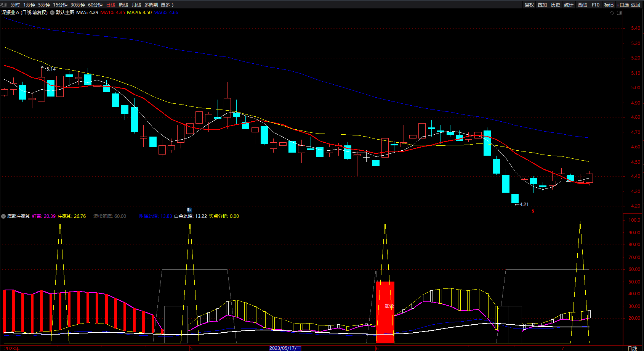Add stock via +自选 button
This screenshot has width=644, height=351.
click(x=623, y=5)
